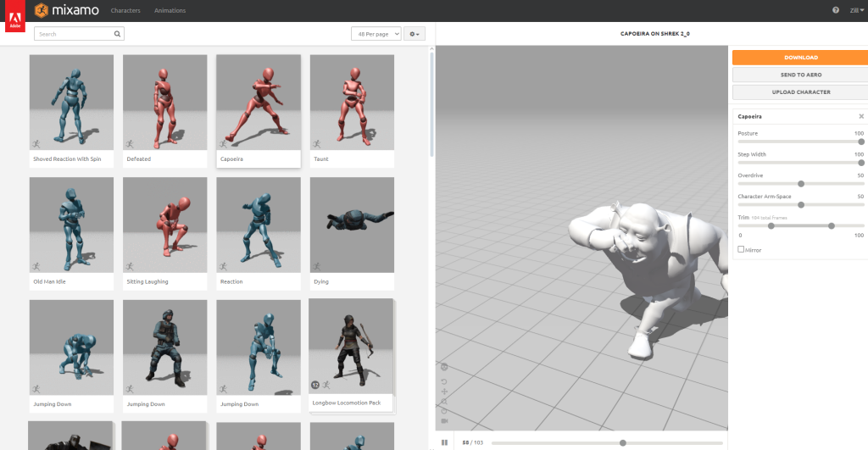Click the Trim end handle
The image size is (868, 450).
[x=832, y=225]
